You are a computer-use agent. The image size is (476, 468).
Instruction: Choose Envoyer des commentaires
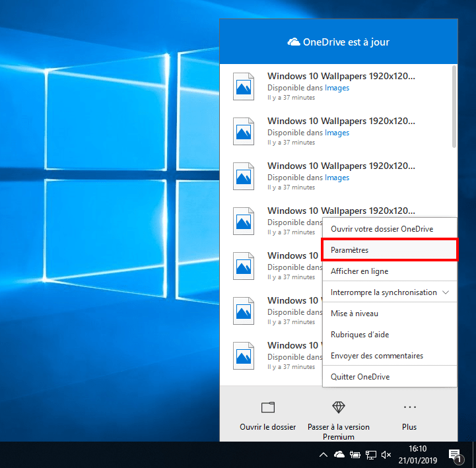390,355
